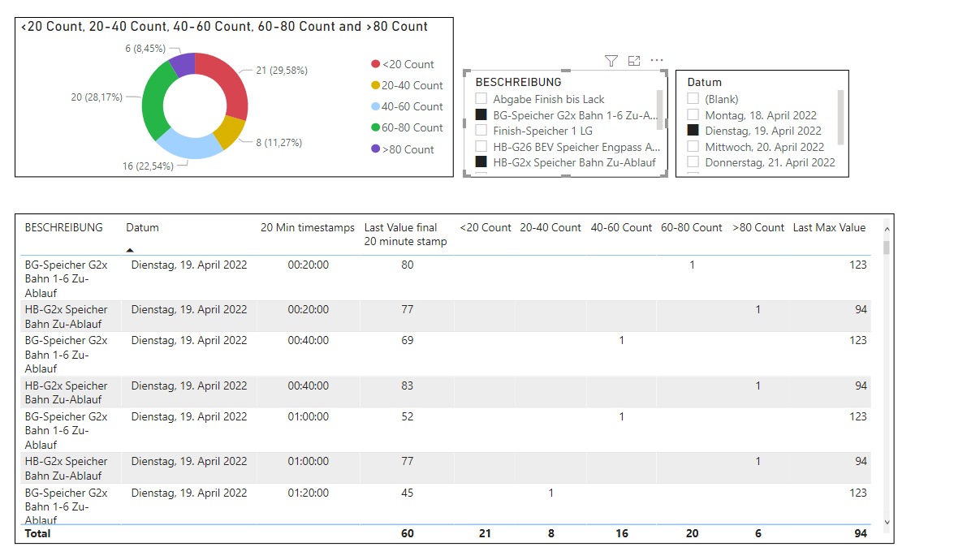This screenshot has height=560, width=954.
Task: Click the 6 (8,45%) data label
Action: (145, 49)
